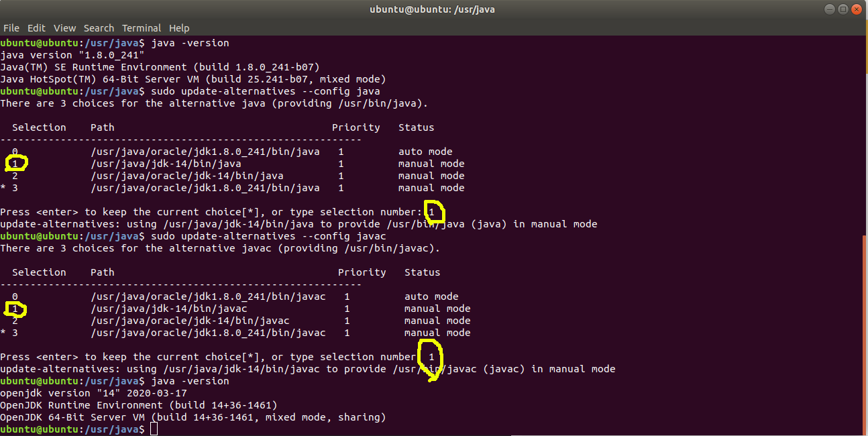
Task: Click path /usr/java/oracle/jdk-14/bin/java in the table
Action: pyautogui.click(x=186, y=176)
